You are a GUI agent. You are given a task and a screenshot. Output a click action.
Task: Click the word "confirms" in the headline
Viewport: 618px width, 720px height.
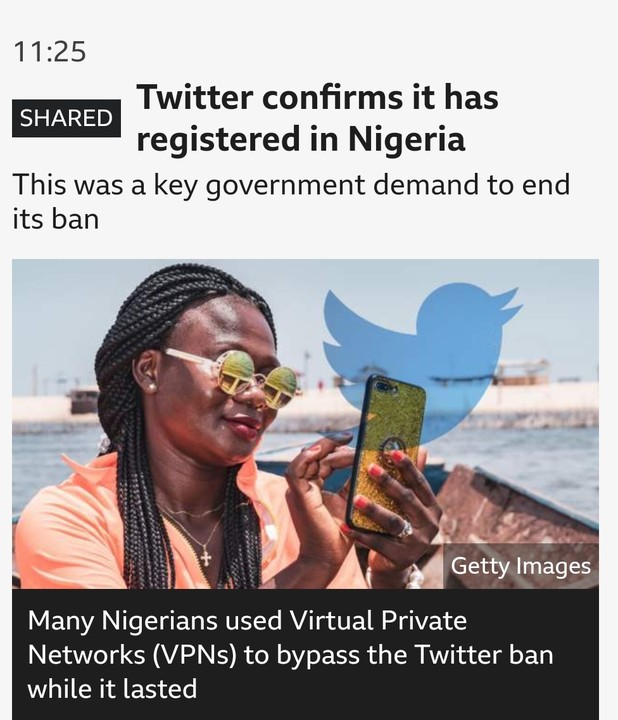pos(328,98)
